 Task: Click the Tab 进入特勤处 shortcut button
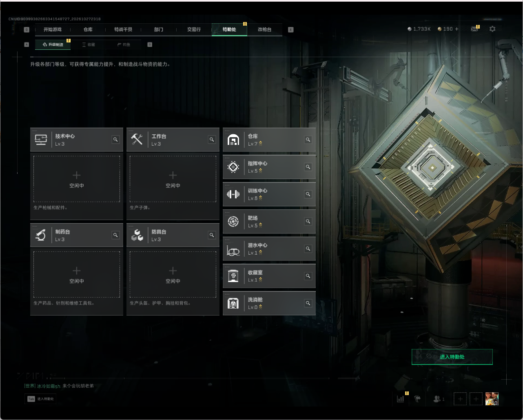[x=41, y=399]
